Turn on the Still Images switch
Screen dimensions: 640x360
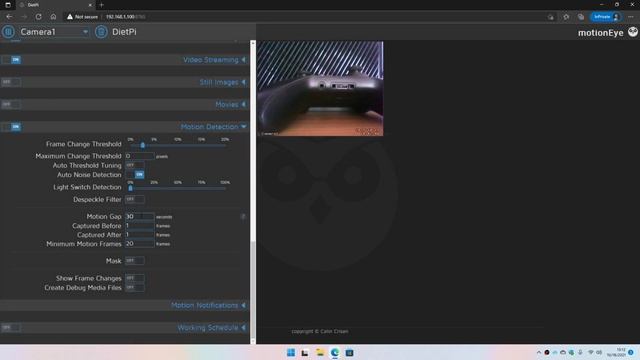(11, 82)
